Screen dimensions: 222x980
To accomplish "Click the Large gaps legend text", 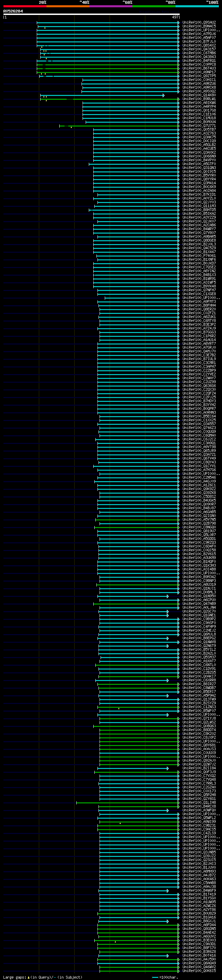I will coord(43,977).
